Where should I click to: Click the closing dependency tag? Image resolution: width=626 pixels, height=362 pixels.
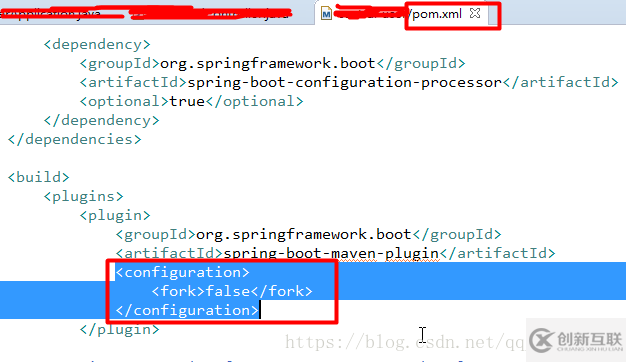[x=101, y=121]
